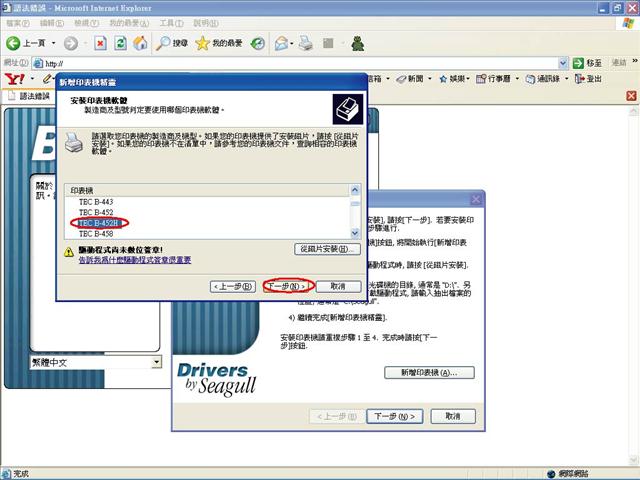Viewport: 640px width, 480px height.
Task: Expand the Mail icon dropdown arrow
Action: 292,43
